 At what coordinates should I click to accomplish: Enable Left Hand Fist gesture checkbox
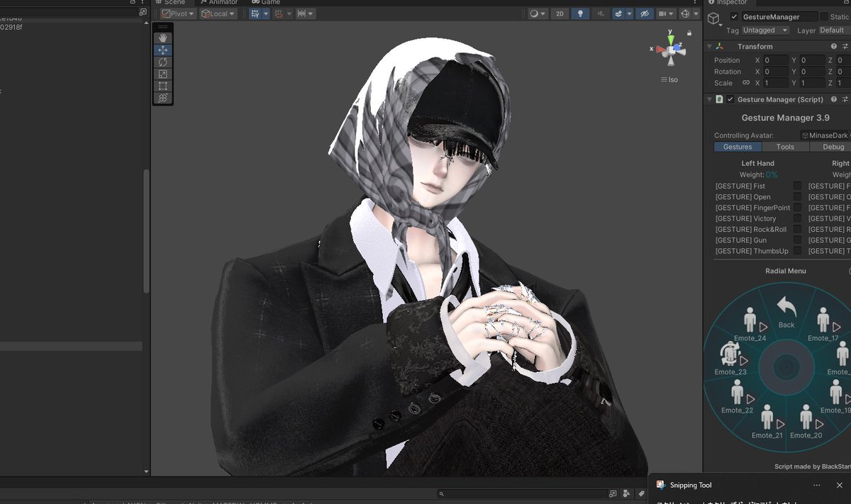click(x=797, y=186)
